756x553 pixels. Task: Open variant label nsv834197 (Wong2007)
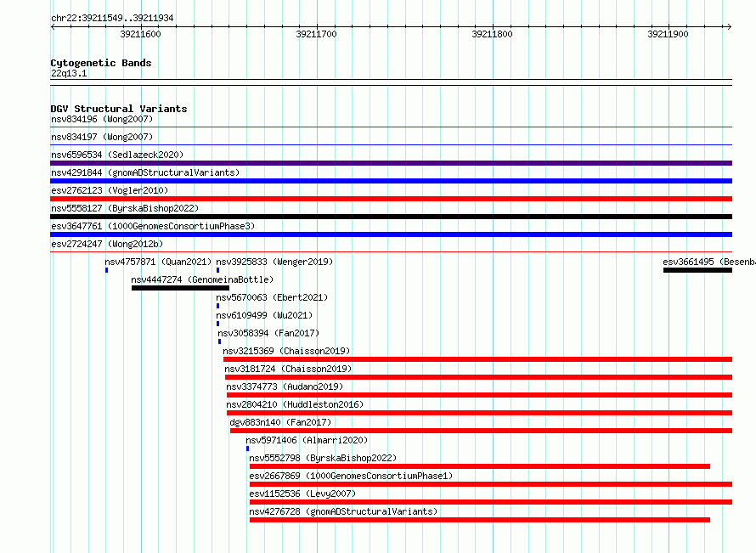(x=102, y=137)
